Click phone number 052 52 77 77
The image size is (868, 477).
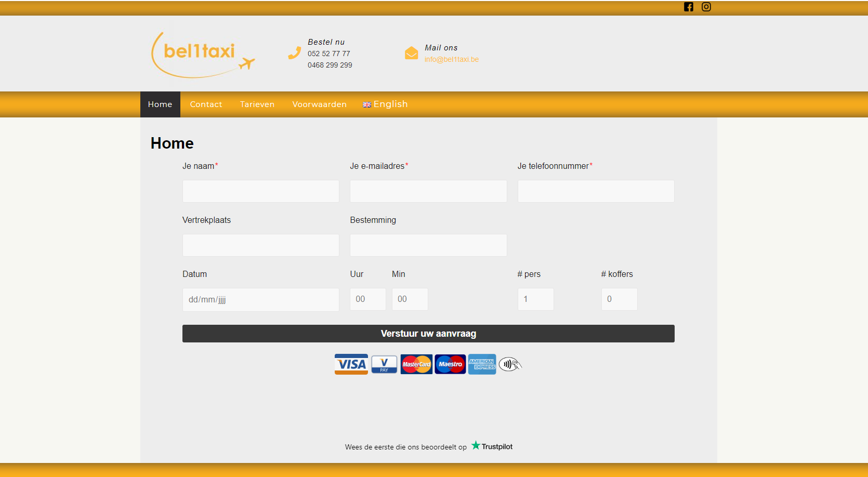(329, 54)
